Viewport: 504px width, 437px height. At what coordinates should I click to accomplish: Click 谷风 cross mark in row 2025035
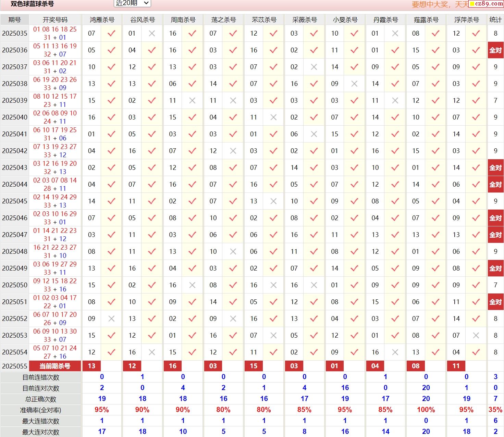[x=152, y=34]
